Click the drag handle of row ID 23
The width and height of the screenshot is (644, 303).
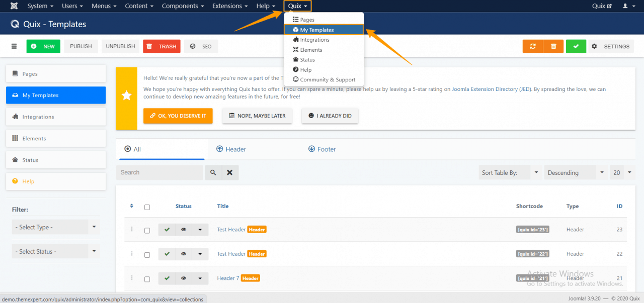[x=132, y=229]
